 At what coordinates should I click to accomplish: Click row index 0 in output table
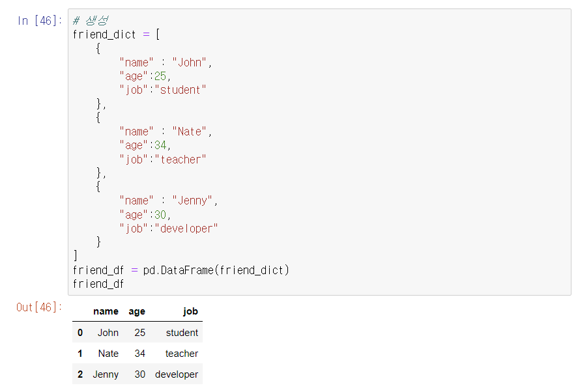click(x=80, y=333)
